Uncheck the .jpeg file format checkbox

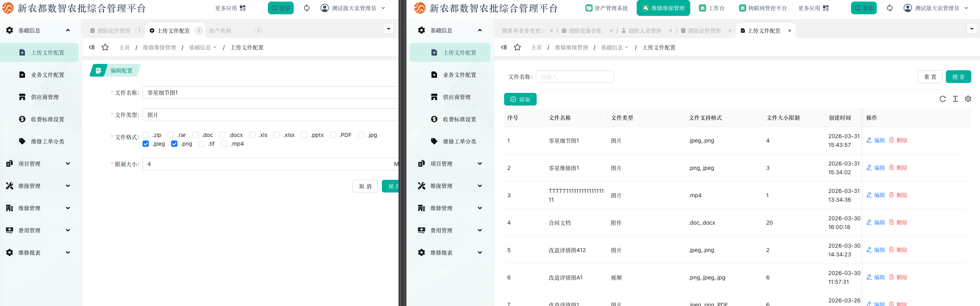(x=146, y=144)
